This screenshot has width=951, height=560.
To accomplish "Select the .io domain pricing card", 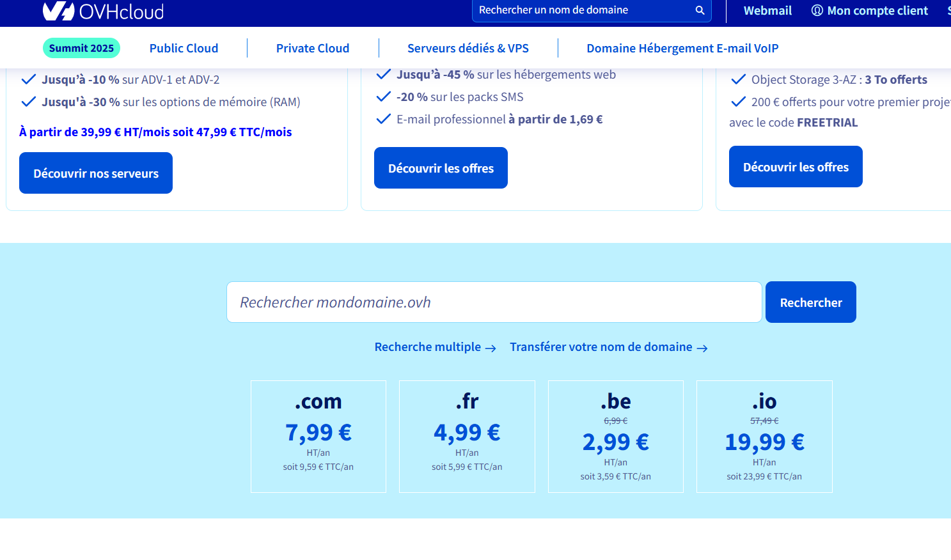I will [x=764, y=437].
